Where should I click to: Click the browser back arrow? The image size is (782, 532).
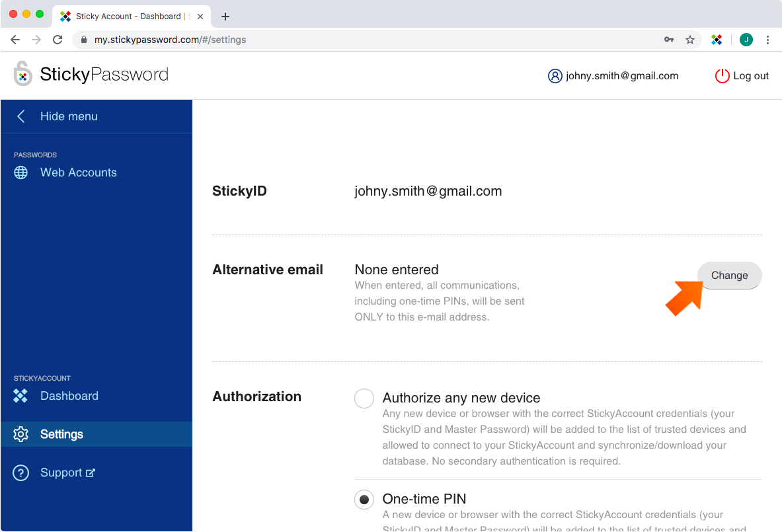(15, 40)
